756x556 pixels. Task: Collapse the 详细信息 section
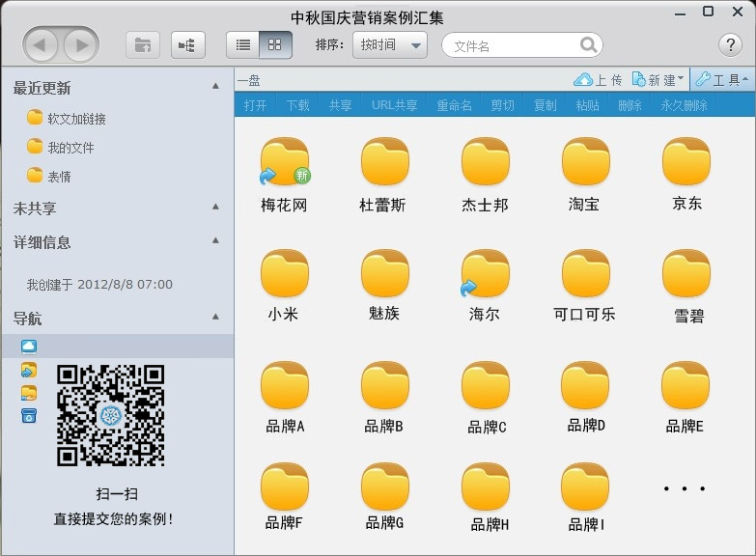click(215, 240)
